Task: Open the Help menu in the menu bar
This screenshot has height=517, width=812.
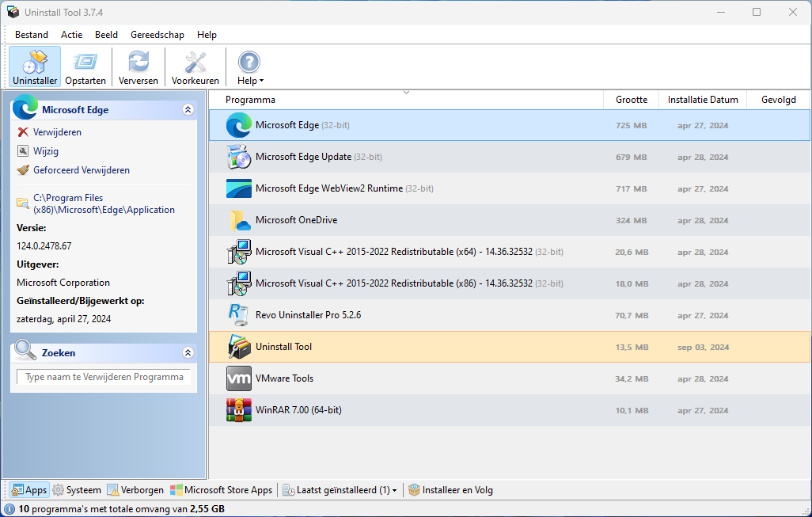Action: point(207,35)
